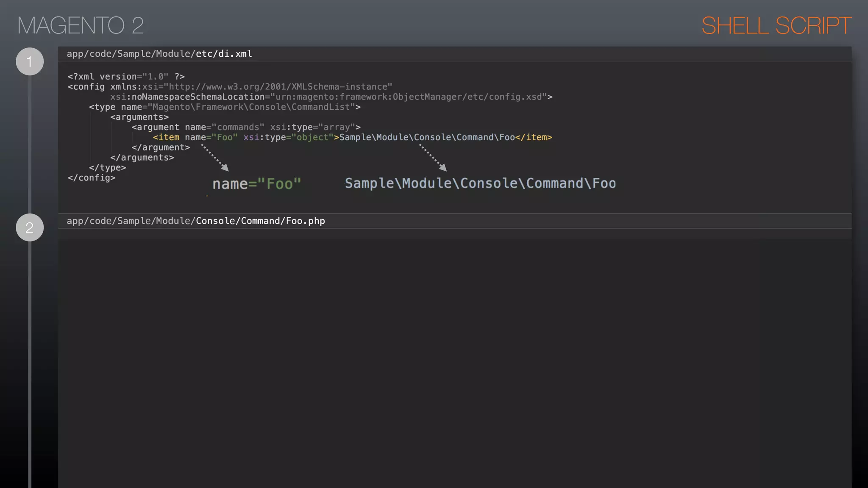Click the "MAGENTO 2" slide title

click(x=81, y=25)
